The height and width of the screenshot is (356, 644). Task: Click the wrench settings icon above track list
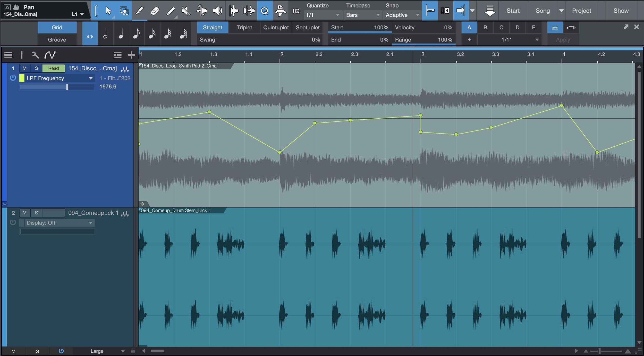pyautogui.click(x=35, y=55)
